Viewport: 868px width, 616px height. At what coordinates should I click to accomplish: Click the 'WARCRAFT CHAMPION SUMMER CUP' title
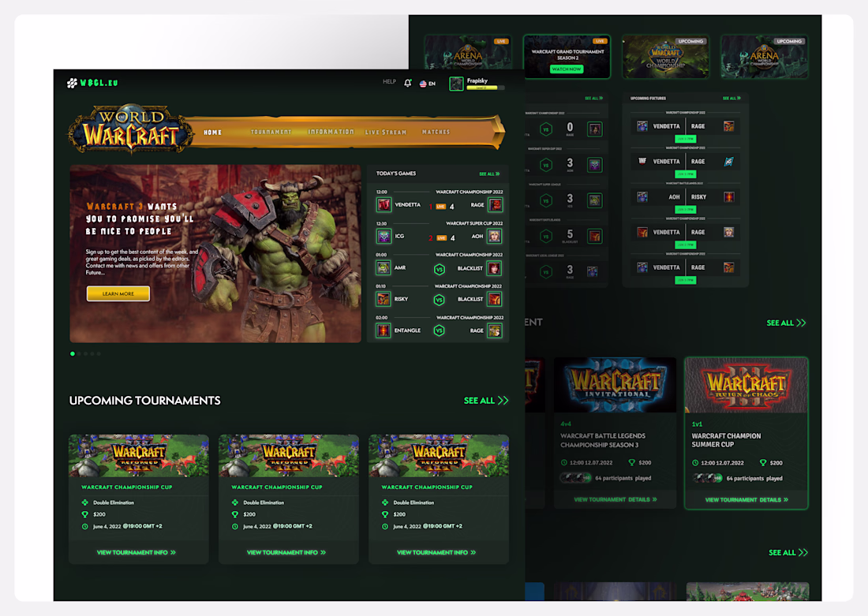[x=726, y=441]
